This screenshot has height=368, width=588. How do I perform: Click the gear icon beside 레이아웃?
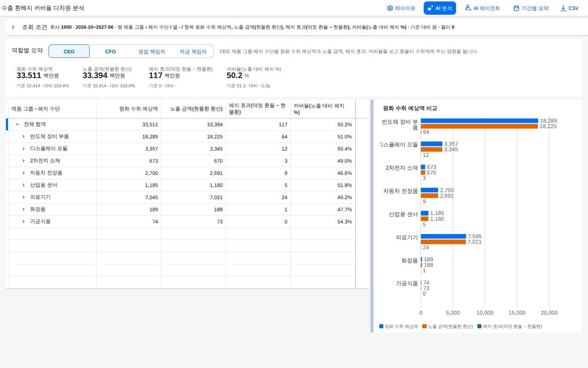pyautogui.click(x=390, y=8)
